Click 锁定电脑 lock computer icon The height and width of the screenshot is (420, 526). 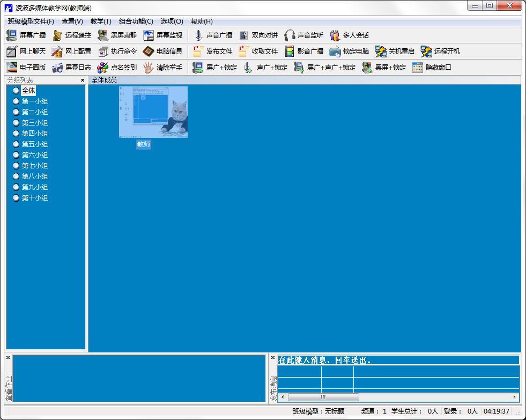coord(335,51)
